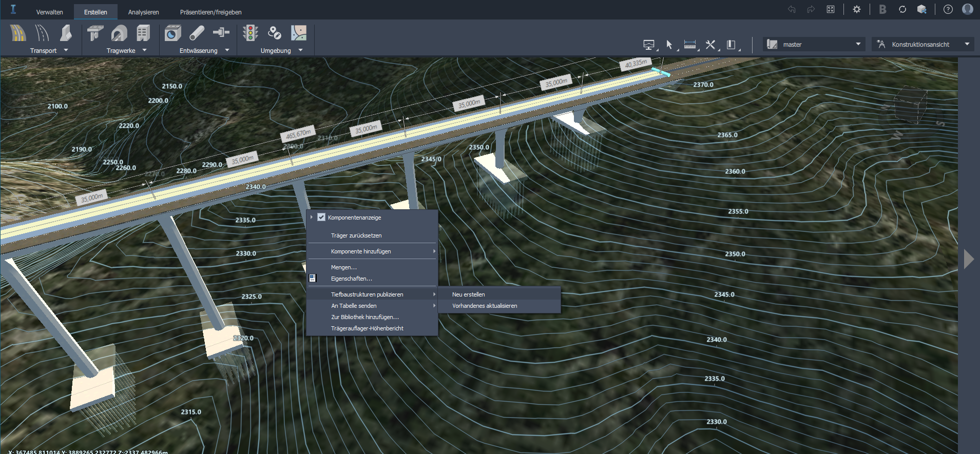Click the redo arrow icon

point(811,9)
